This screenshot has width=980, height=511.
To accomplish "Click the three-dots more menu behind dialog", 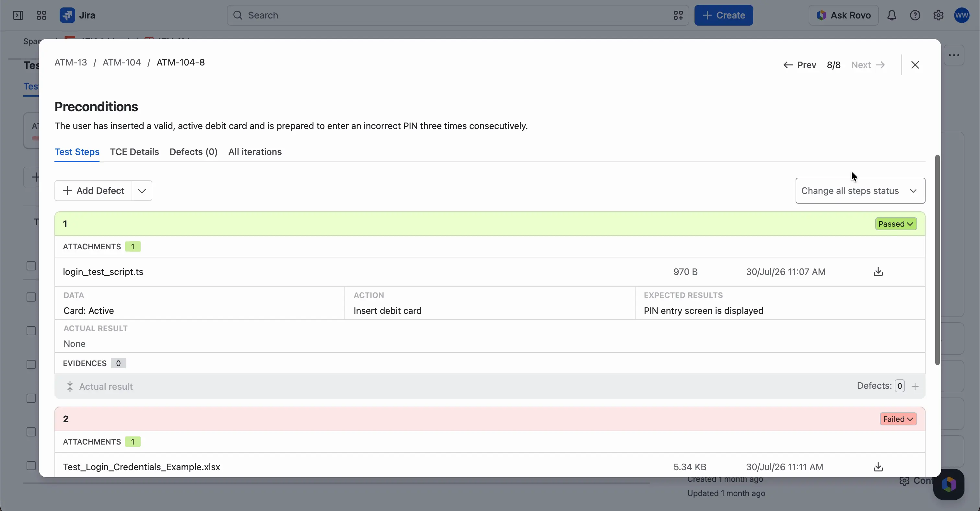I will 954,55.
